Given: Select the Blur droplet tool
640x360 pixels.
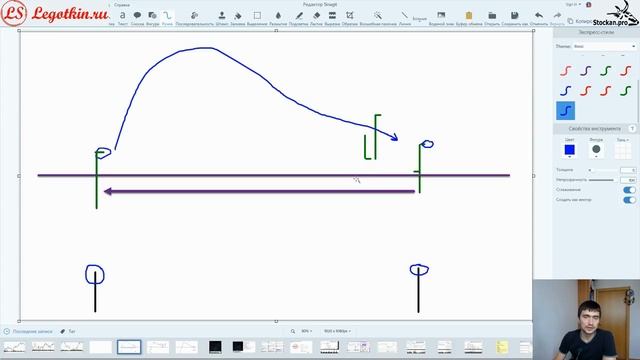Looking at the screenshot, I should coord(278,18).
